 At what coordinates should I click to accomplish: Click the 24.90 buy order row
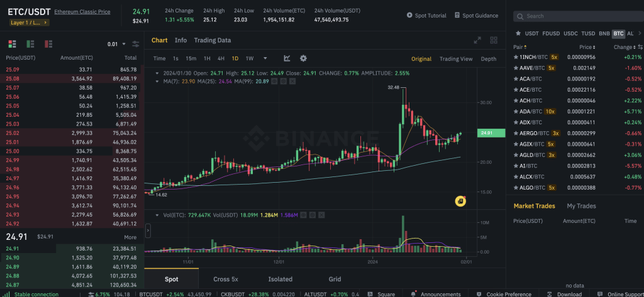coord(72,257)
